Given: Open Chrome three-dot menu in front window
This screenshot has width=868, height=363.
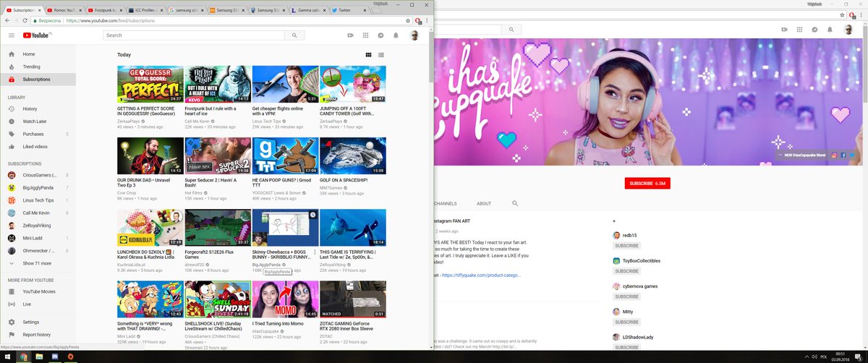Looking at the screenshot, I should [x=427, y=21].
